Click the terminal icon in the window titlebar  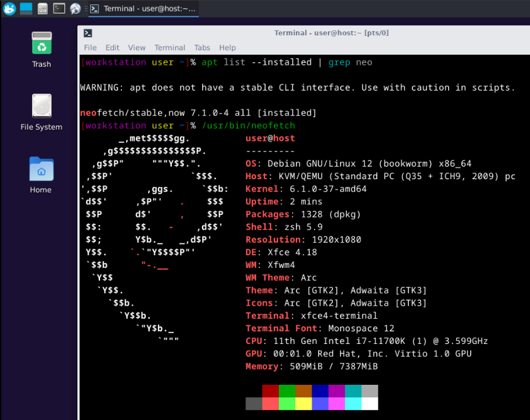click(x=88, y=33)
